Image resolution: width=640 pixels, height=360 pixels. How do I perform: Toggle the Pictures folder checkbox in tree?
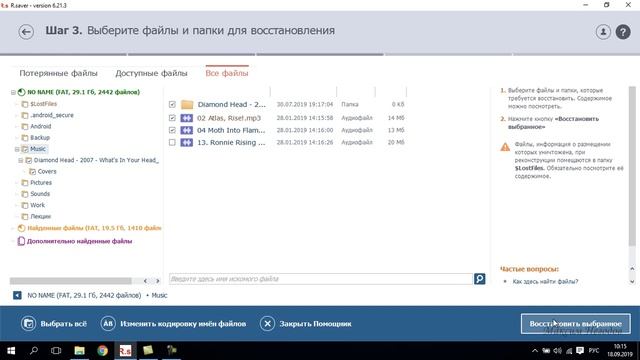point(25,183)
